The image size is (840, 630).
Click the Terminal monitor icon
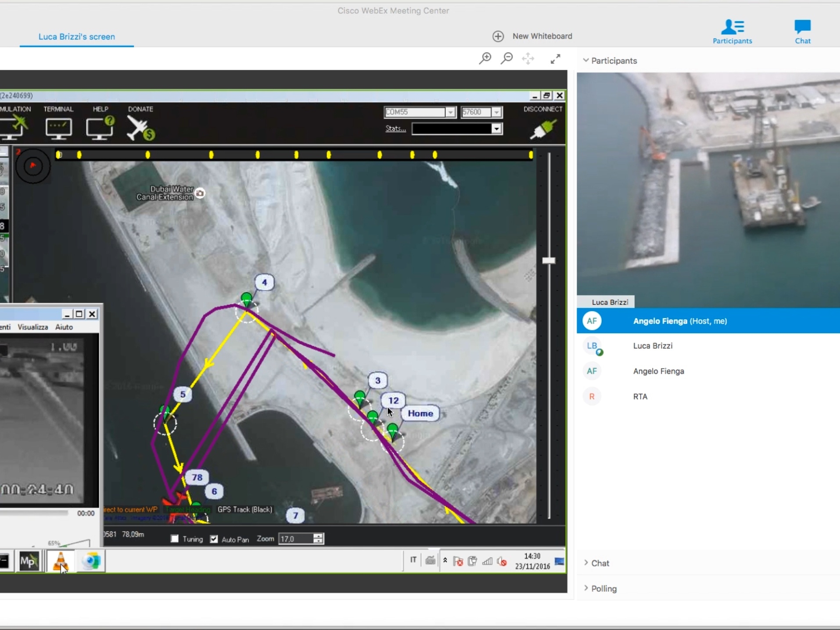tap(58, 128)
